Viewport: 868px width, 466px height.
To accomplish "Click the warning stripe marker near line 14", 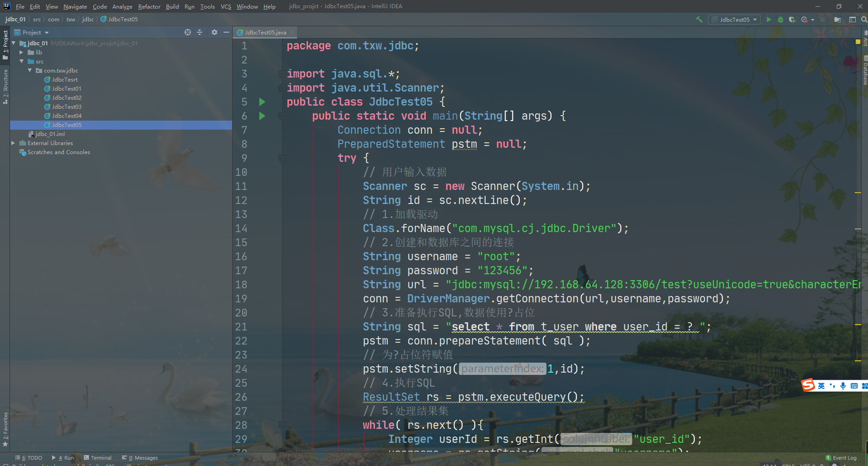I will (858, 229).
